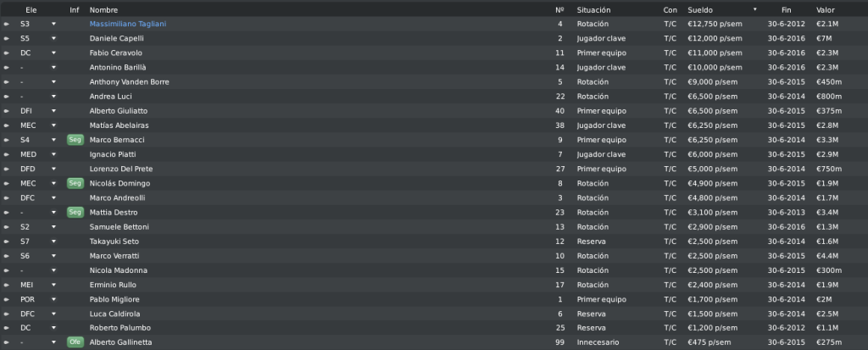Select the Luca Caldirola row
This screenshot has height=350, width=868.
point(434,314)
